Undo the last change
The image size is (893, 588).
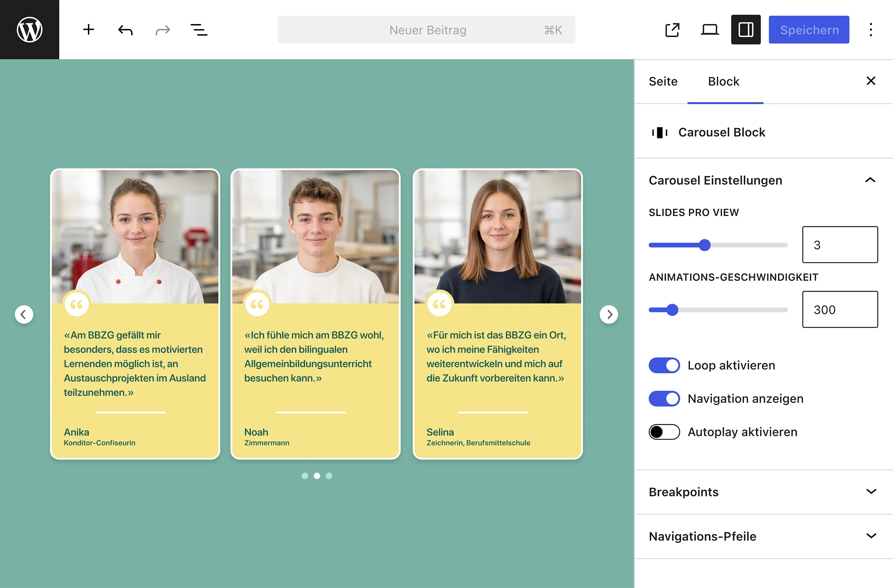coord(125,30)
